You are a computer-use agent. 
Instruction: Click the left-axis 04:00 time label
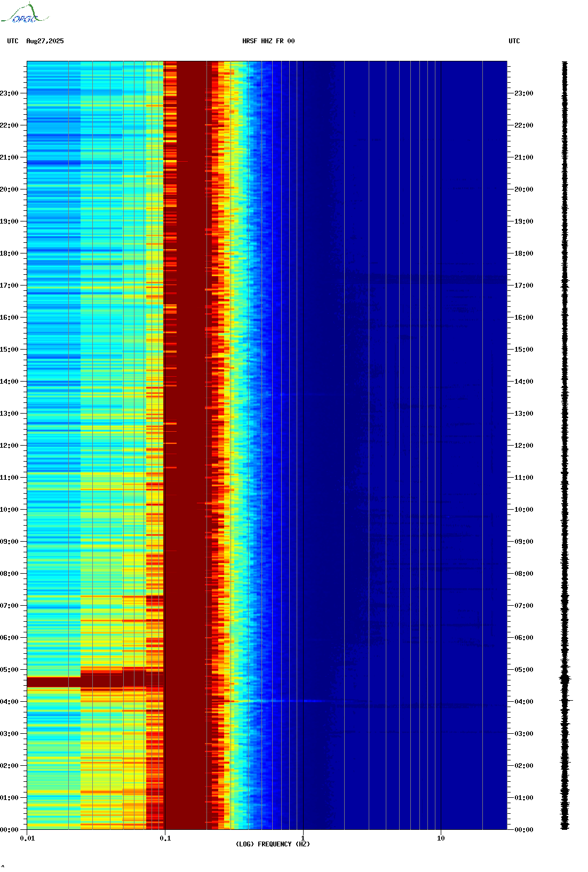coord(9,702)
